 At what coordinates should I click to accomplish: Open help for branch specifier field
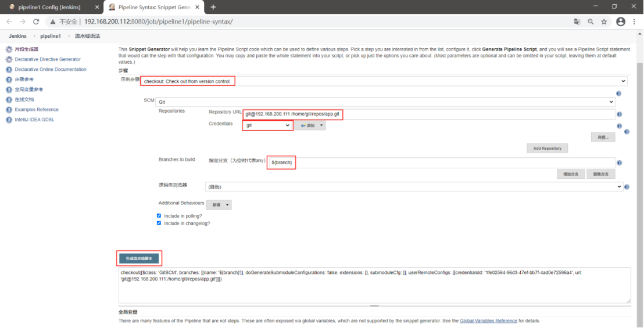[620, 163]
